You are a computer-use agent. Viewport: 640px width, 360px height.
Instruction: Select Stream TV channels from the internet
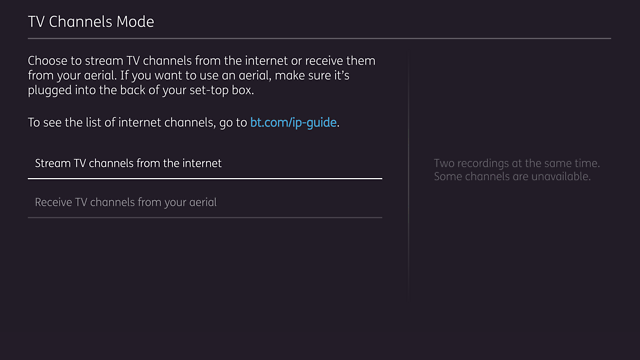(205, 163)
